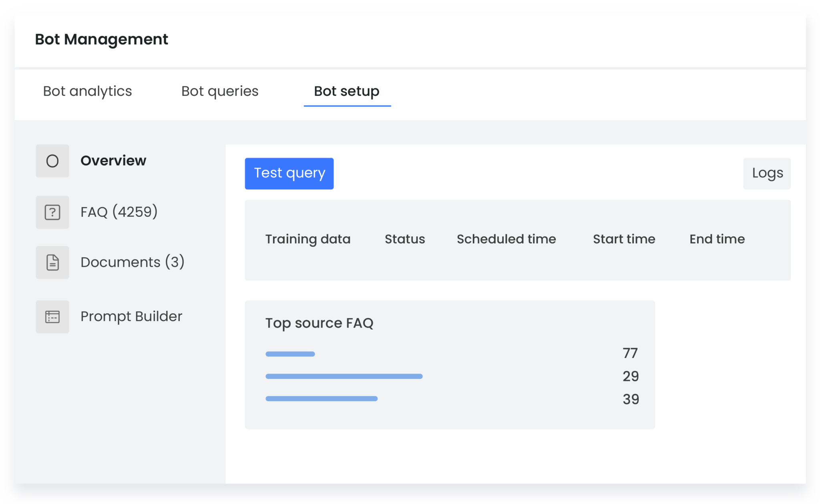Click the Top source FAQ heading

tap(320, 323)
